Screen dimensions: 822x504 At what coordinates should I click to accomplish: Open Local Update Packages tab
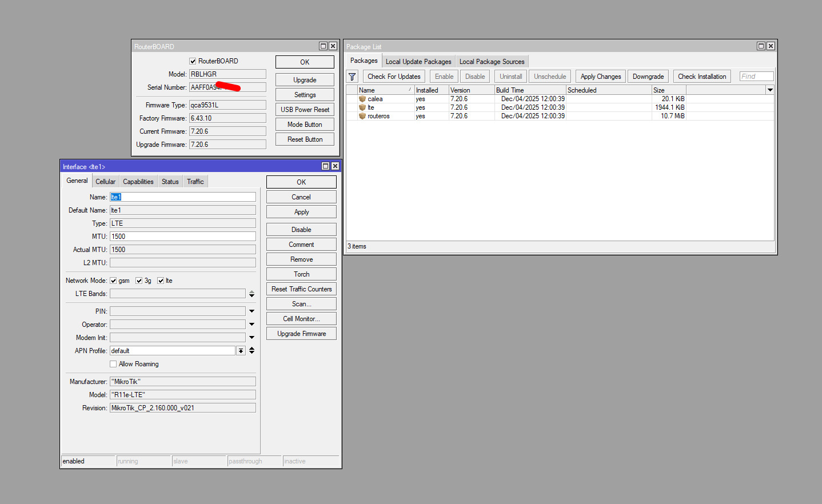click(418, 62)
